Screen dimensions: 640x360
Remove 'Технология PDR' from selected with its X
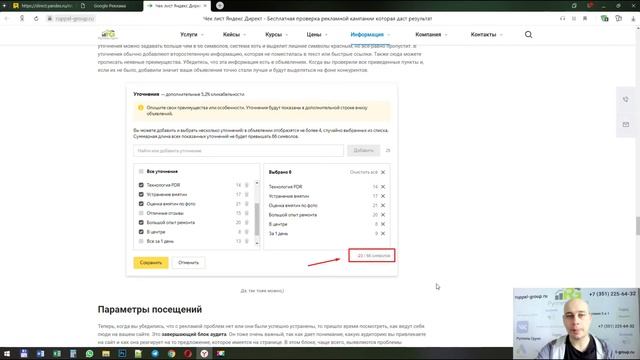click(x=383, y=187)
